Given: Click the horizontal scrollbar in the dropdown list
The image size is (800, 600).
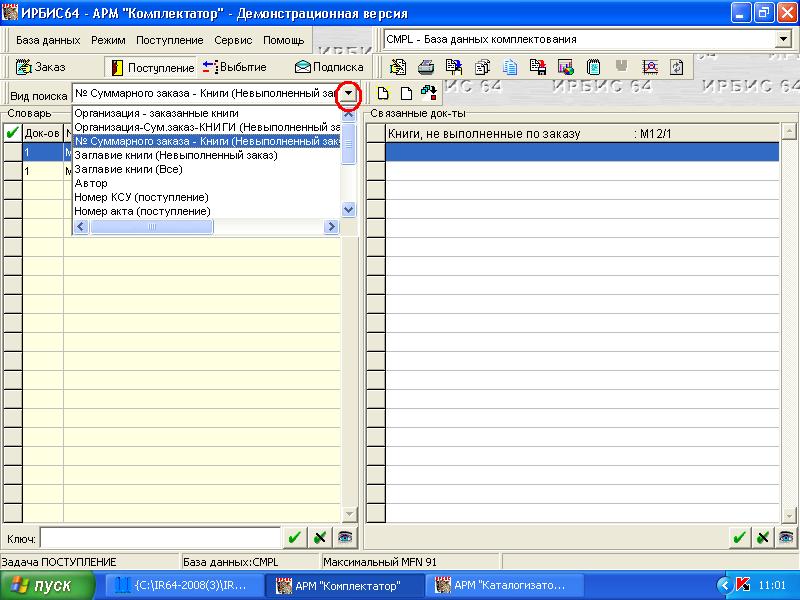Looking at the screenshot, I should coord(153,227).
